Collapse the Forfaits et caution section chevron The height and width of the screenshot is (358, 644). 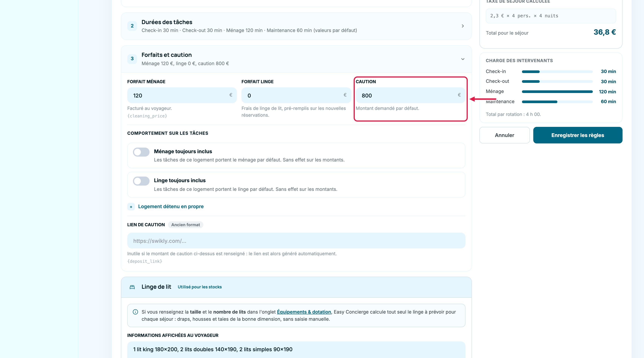point(463,59)
